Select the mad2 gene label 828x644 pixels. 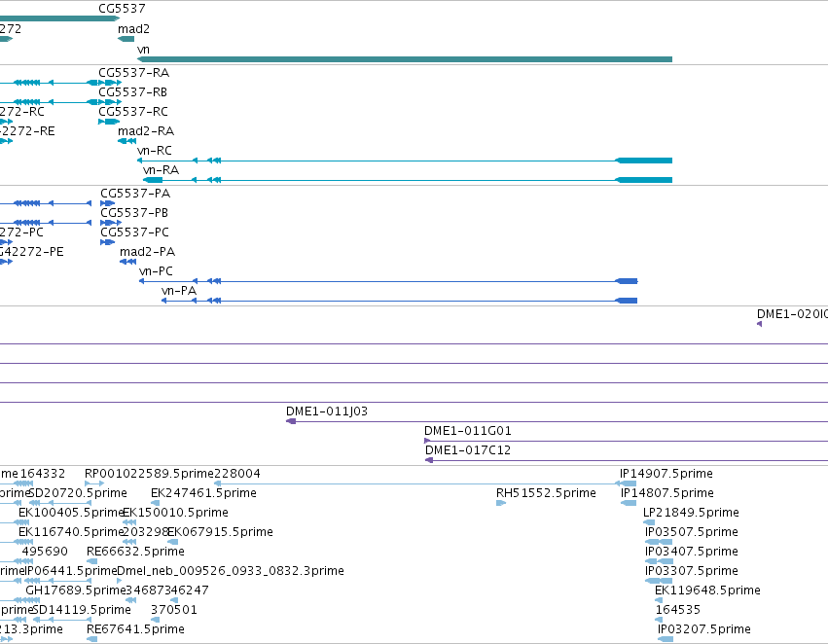[133, 29]
